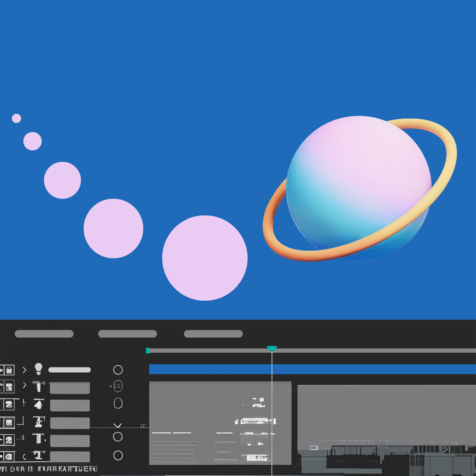
Task: Select the second tab pill above the timeline
Action: point(127,334)
